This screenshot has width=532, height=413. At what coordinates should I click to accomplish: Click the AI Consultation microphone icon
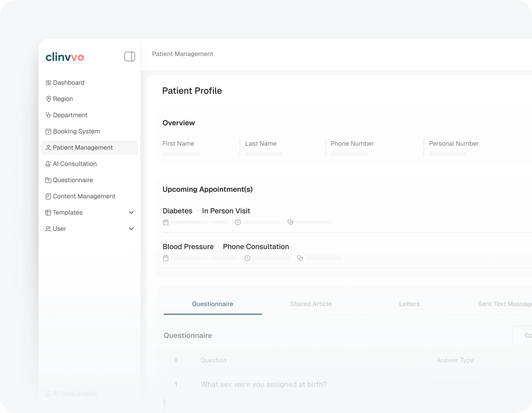tap(48, 164)
